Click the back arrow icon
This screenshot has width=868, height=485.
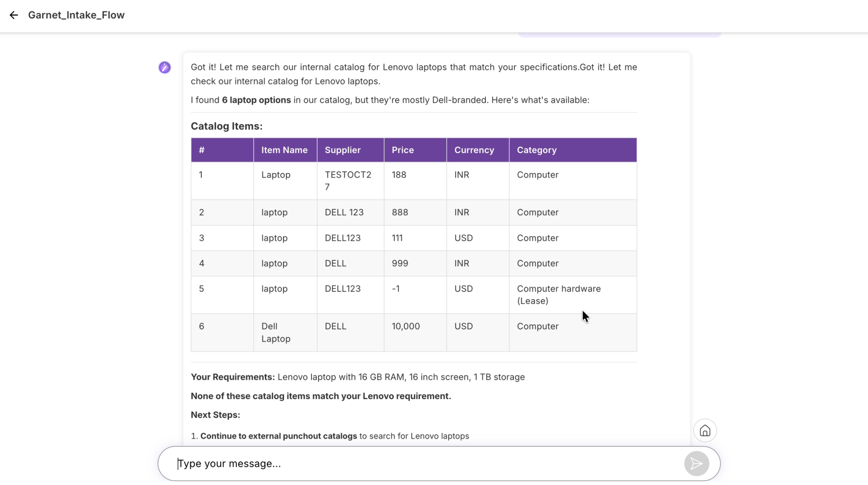(x=14, y=15)
